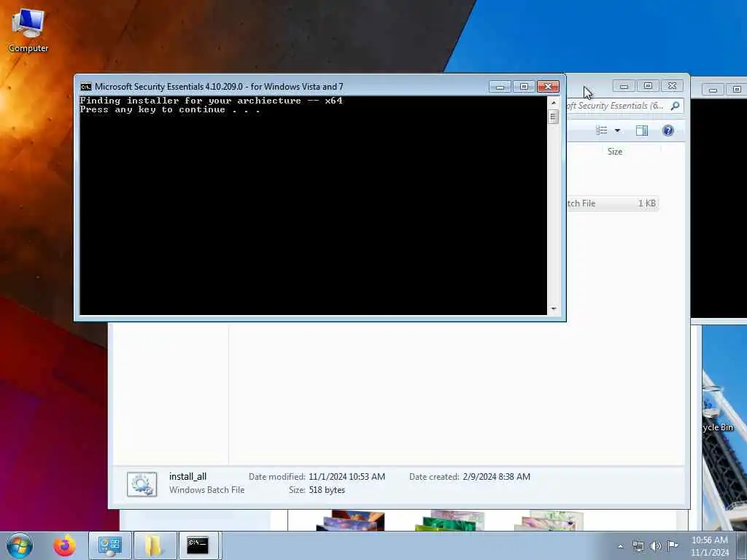
Task: Close the Explorer window behind the console
Action: pyautogui.click(x=672, y=86)
